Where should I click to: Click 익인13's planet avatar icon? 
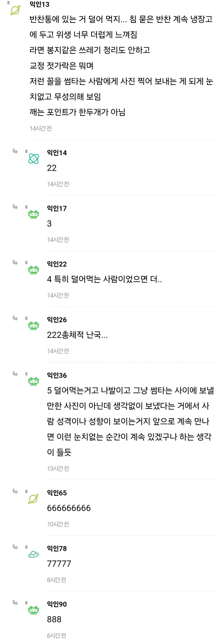coord(15,10)
